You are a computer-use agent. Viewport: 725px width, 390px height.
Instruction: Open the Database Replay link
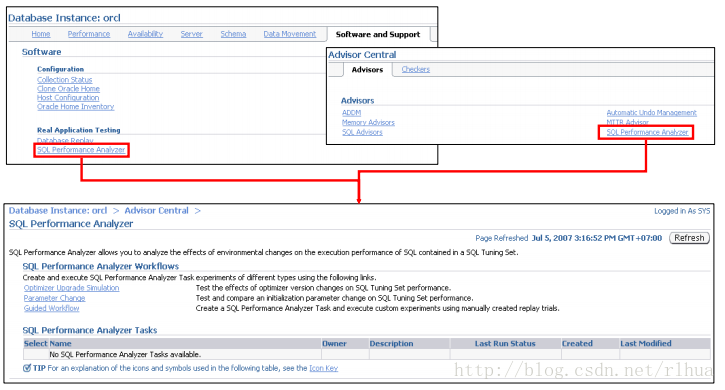[x=65, y=140]
